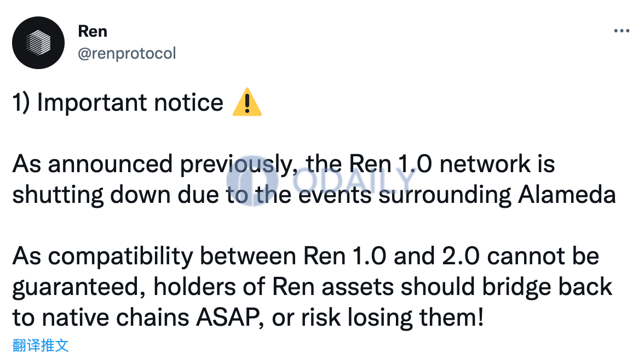Click the ODAILY watermark text
This screenshot has height=363, width=644.
(354, 181)
